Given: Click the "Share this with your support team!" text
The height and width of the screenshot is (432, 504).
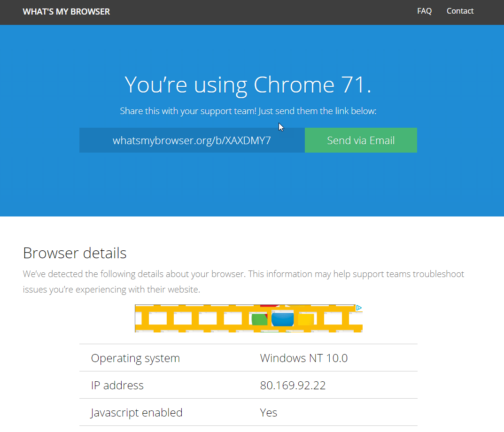Looking at the screenshot, I should point(188,111).
